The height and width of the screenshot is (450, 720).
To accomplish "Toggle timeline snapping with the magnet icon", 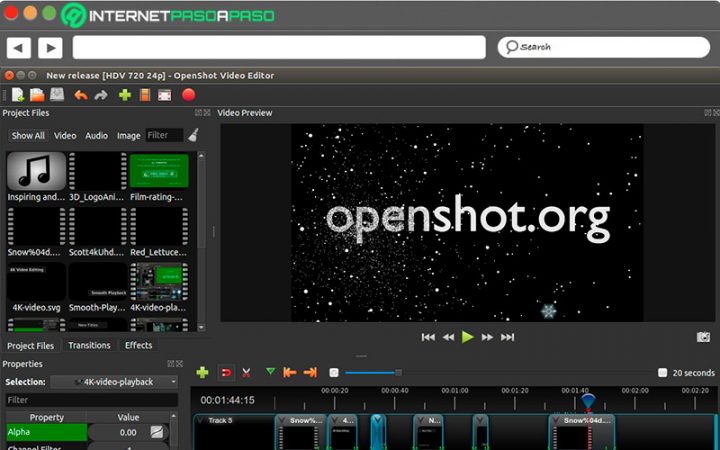I will (x=226, y=372).
